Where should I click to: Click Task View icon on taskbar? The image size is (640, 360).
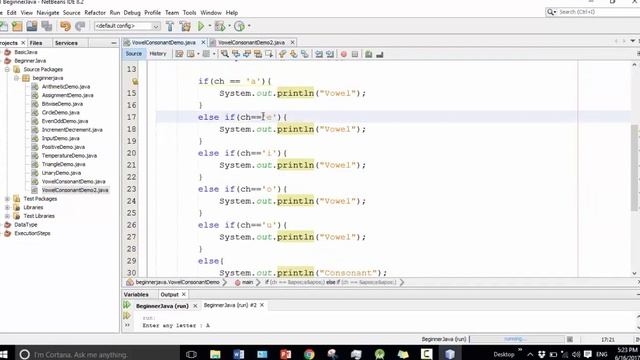191,354
